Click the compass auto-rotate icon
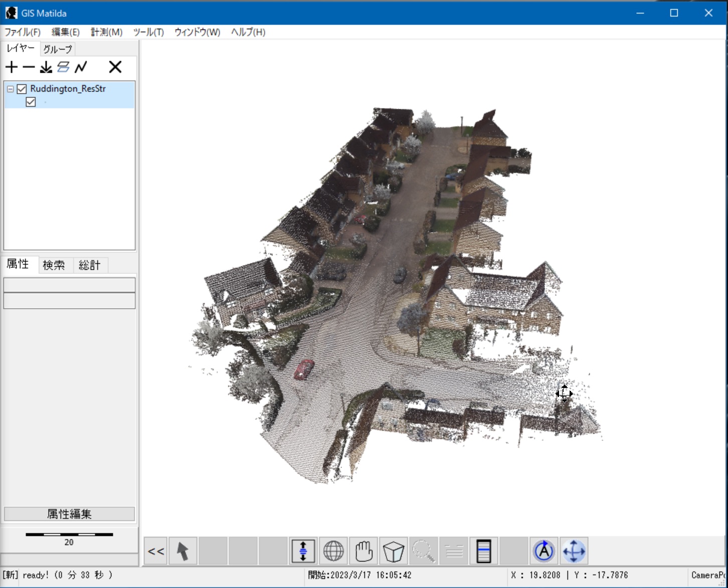The height and width of the screenshot is (588, 728). point(544,551)
